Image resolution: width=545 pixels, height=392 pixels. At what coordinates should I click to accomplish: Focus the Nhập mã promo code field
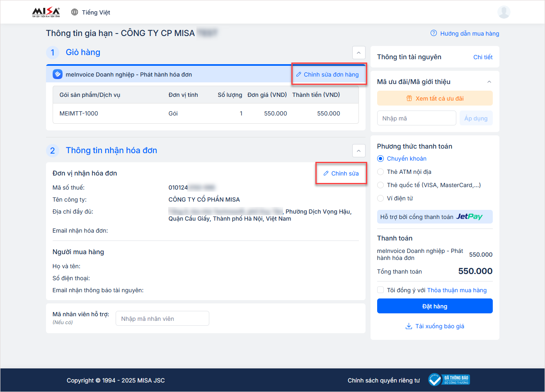pyautogui.click(x=417, y=118)
